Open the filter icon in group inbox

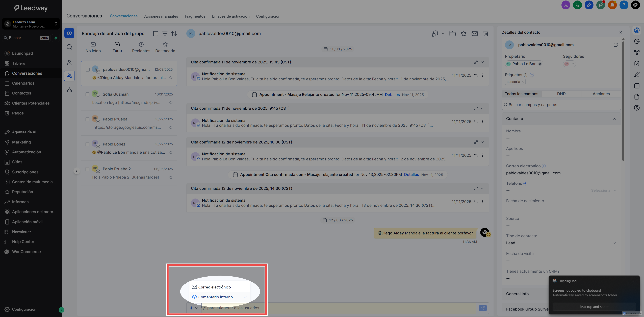165,34
